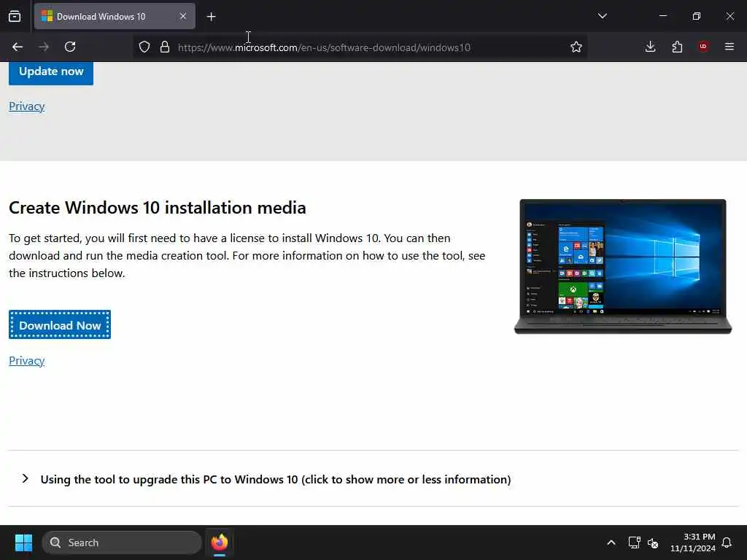Click the taskbar Search box
Screen dimensions: 747x560
tap(122, 542)
